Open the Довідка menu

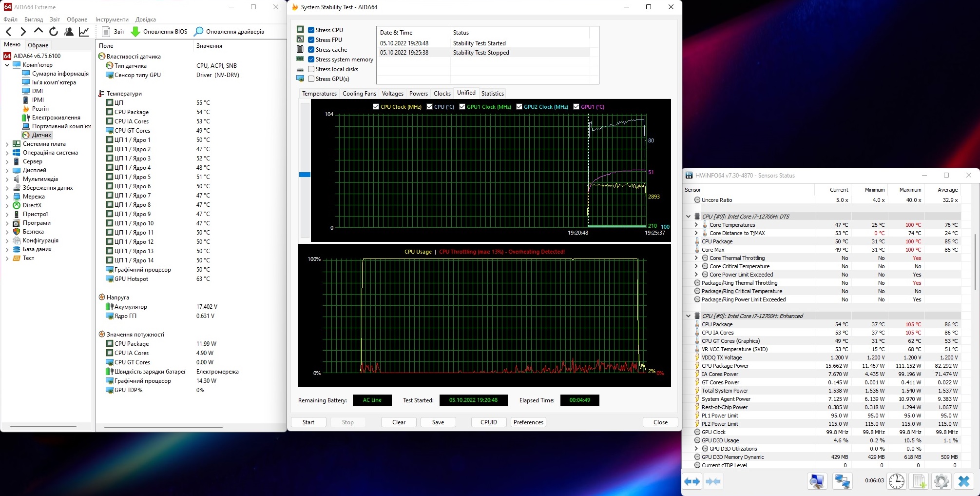tap(146, 20)
